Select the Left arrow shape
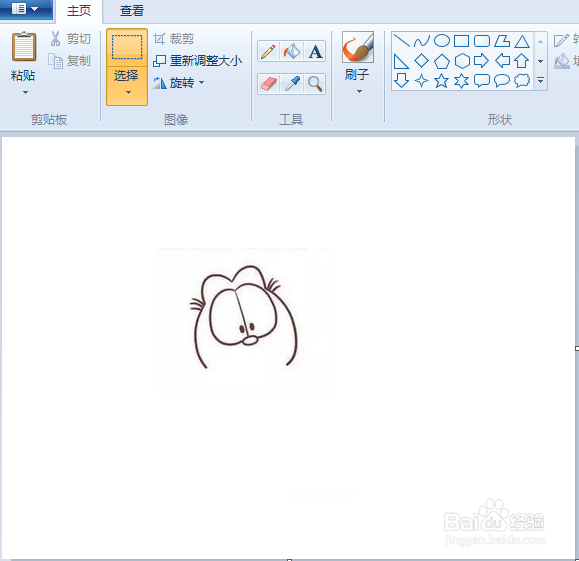579x561 pixels. [502, 61]
